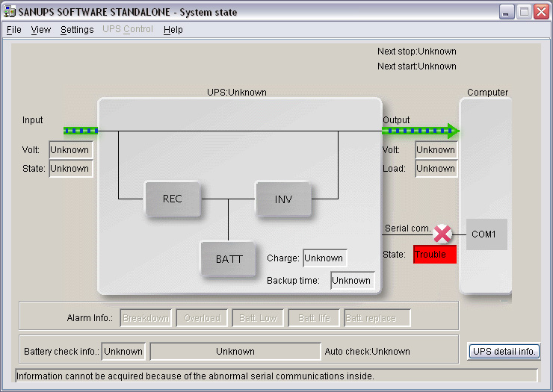The image size is (553, 392).
Task: Open the greyed UPS Control menu
Action: (128, 29)
